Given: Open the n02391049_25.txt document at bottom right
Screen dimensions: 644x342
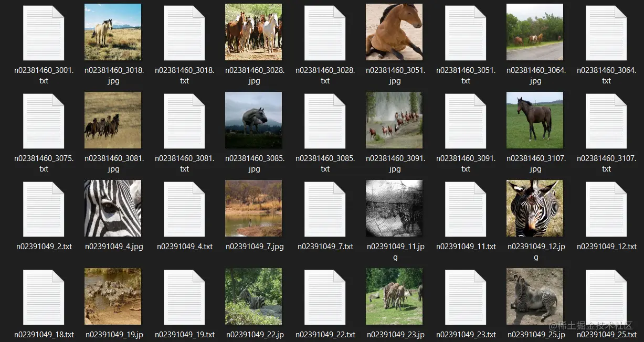Looking at the screenshot, I should pos(606,296).
